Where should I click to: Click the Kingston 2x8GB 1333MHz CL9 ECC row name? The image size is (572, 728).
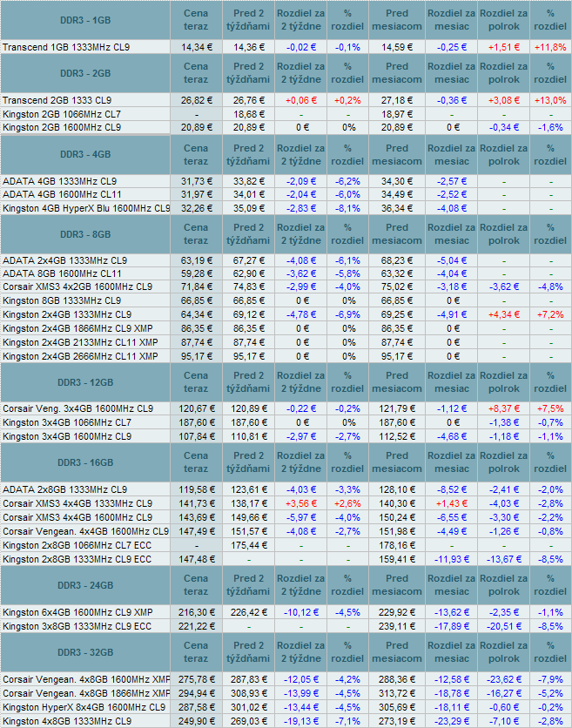(77, 559)
